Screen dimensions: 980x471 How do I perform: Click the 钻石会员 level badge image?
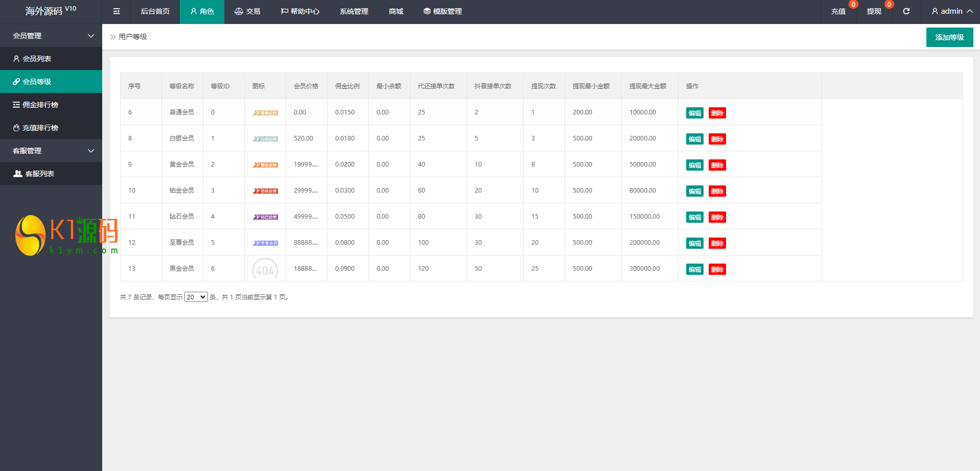pyautogui.click(x=265, y=217)
